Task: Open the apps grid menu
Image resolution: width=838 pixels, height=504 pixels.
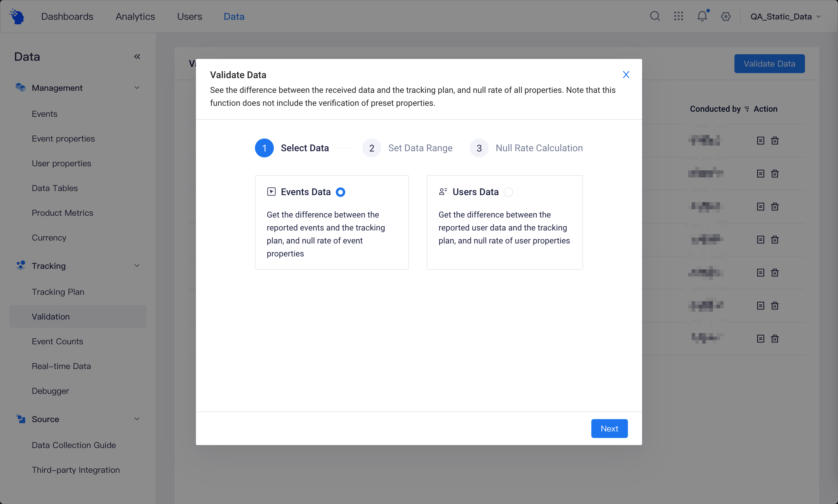Action: (x=678, y=16)
